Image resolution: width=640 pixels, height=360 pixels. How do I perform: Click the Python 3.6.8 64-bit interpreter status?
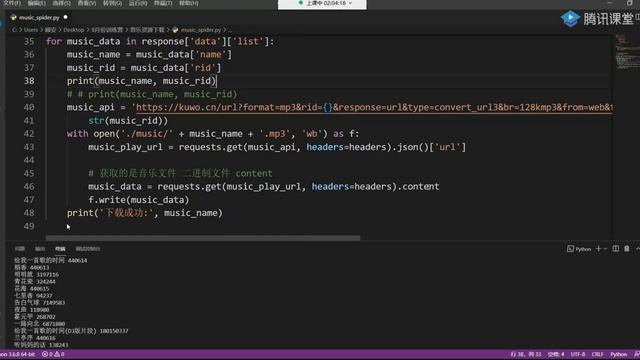coord(18,354)
